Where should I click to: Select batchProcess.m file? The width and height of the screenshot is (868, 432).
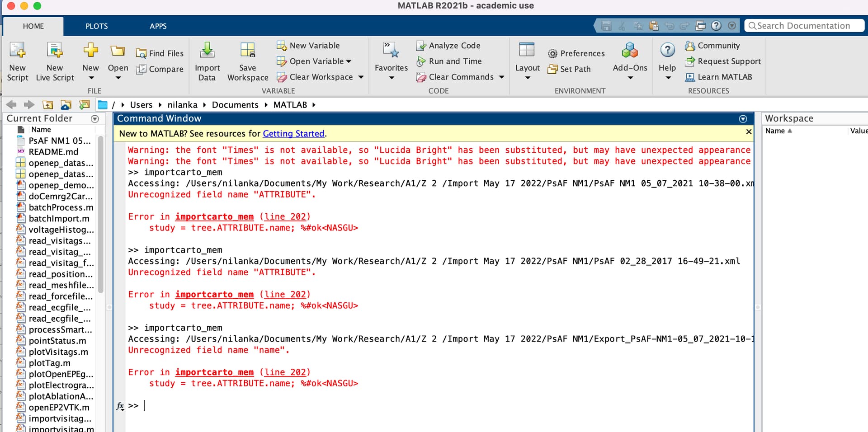(61, 207)
